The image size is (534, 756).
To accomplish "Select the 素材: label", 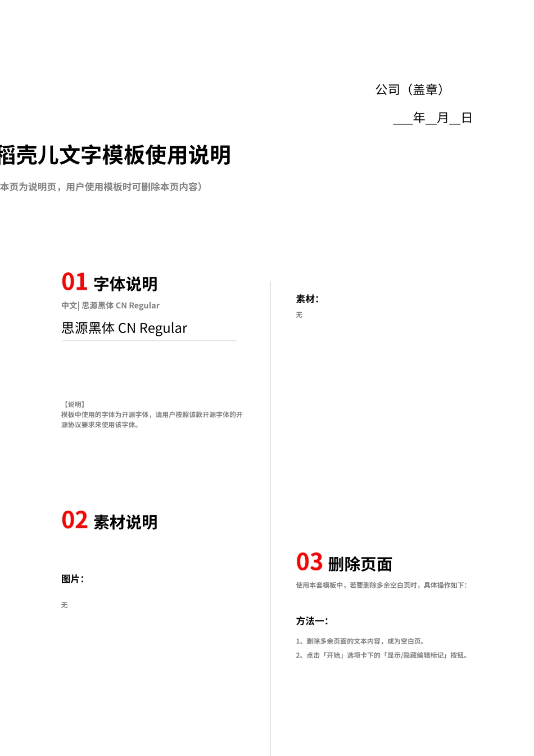I will [x=306, y=299].
